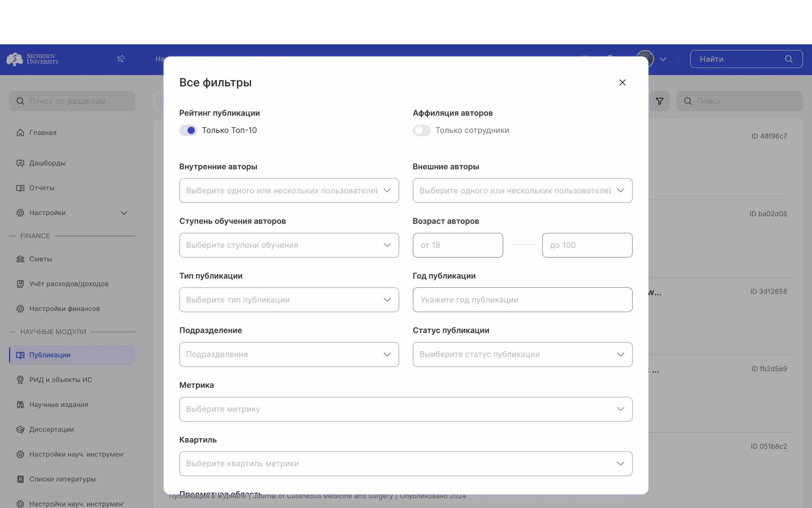The width and height of the screenshot is (812, 508).
Task: Open Настройки финансов in the sidebar
Action: 72,309
